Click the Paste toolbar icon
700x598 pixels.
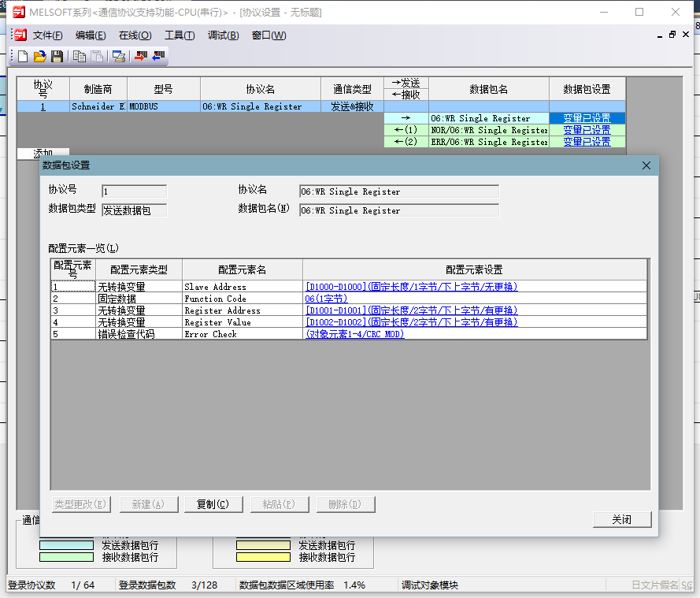tap(96, 56)
